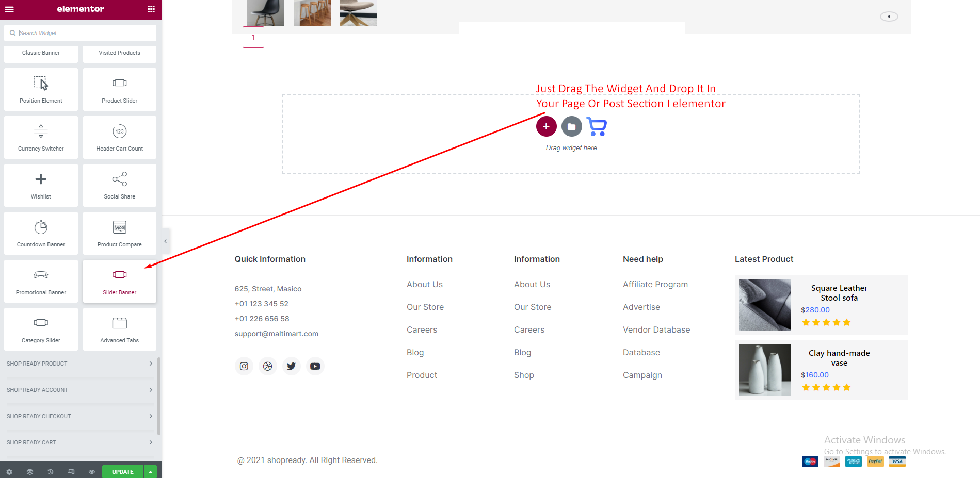The width and height of the screenshot is (980, 478).
Task: Open the Update button save options arrow
Action: (150, 472)
